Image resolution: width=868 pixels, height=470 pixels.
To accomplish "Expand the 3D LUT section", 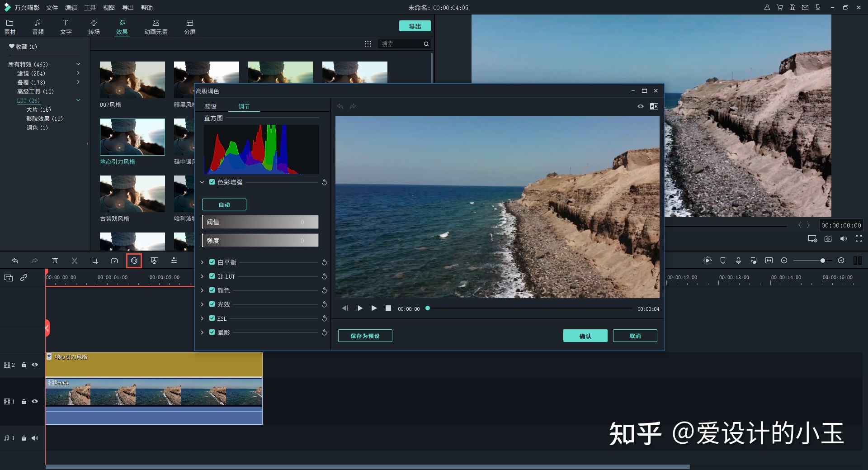I will click(x=202, y=276).
